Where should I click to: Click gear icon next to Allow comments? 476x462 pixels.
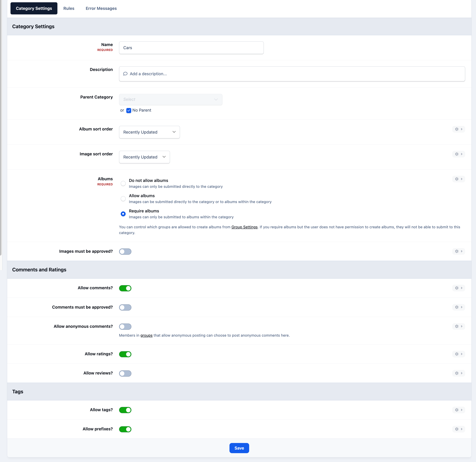click(458, 288)
